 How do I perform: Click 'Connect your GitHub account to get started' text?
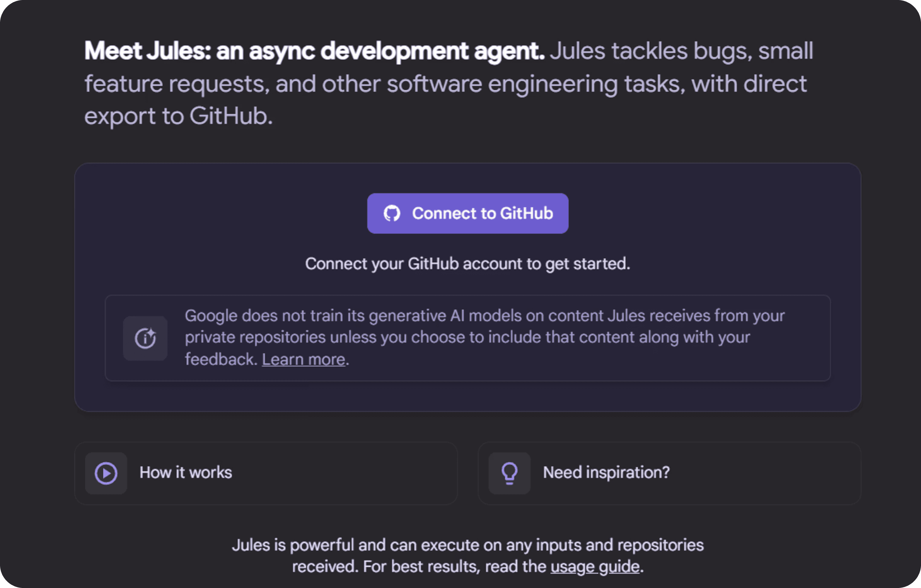click(x=468, y=264)
